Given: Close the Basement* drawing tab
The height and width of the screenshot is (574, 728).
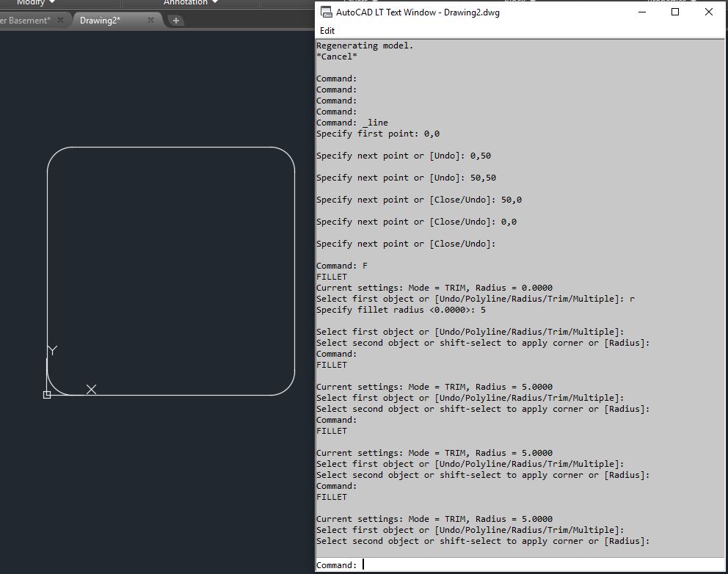Looking at the screenshot, I should tap(60, 20).
